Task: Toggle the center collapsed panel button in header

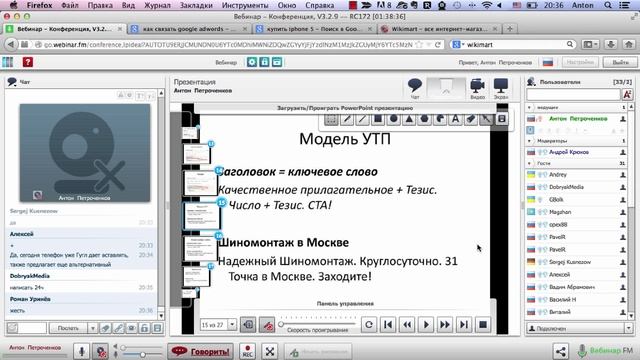Action: 446,88
